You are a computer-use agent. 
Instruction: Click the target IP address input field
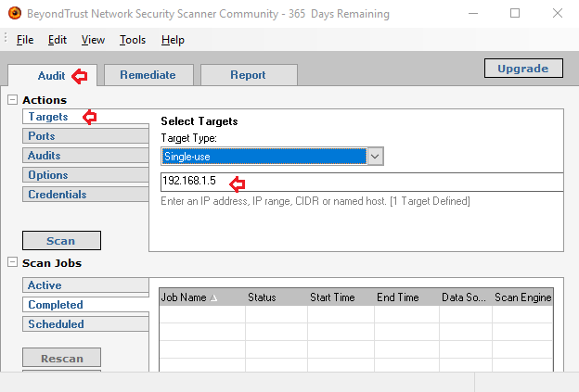(362, 182)
